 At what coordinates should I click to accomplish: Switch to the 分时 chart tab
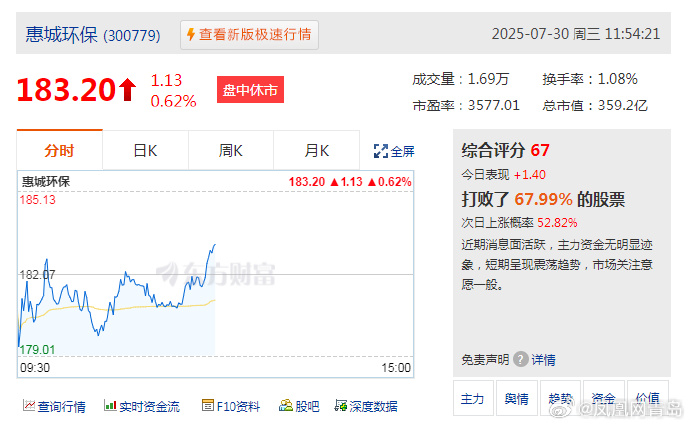[x=59, y=150]
